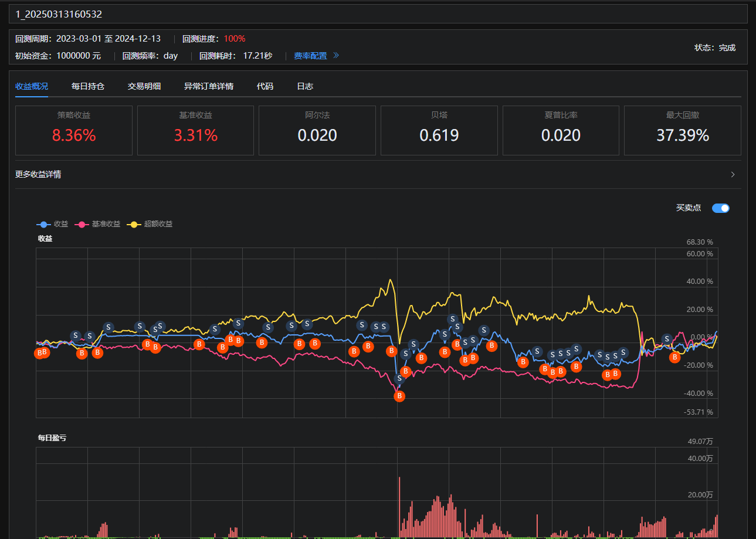Switch to the 每日持仓 tab
This screenshot has width=756, height=539.
coord(88,86)
